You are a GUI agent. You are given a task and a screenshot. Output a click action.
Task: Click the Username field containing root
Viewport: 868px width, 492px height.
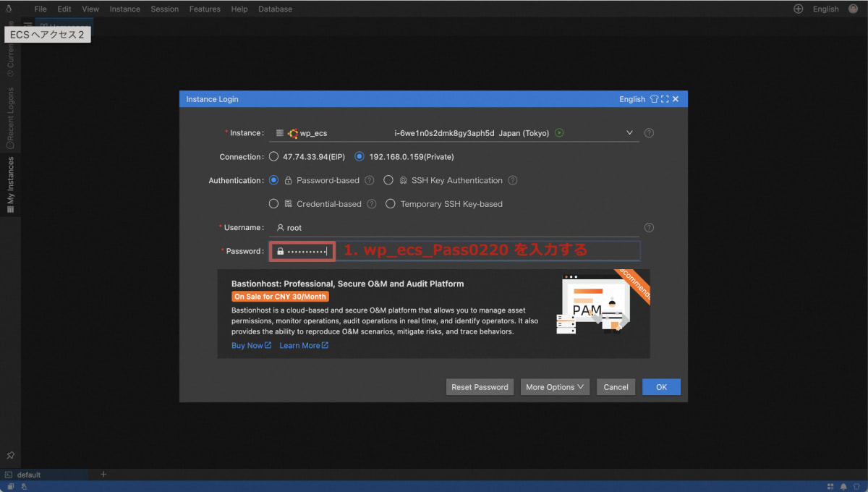pos(454,227)
